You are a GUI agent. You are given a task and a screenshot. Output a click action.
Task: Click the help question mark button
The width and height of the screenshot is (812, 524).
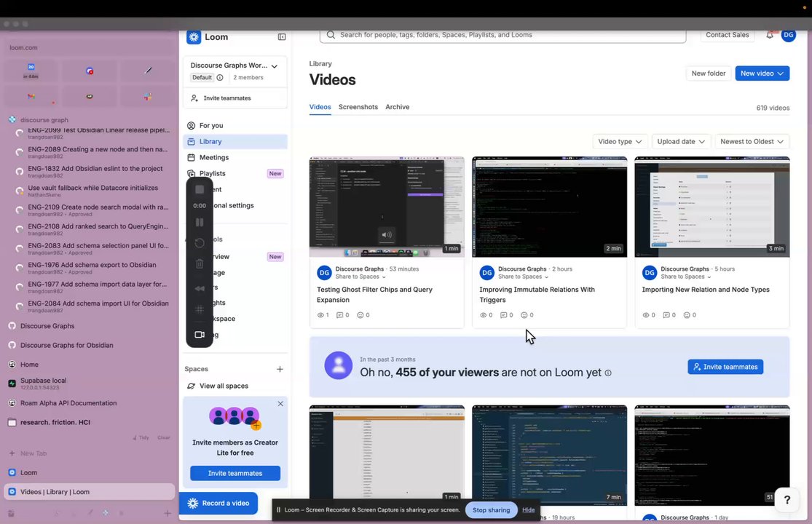click(787, 500)
